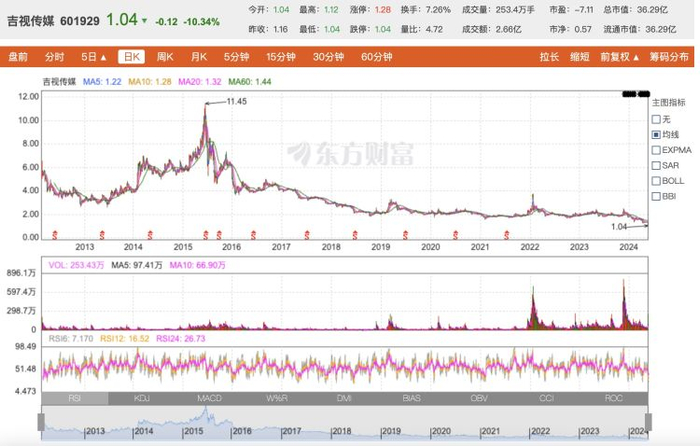This screenshot has height=446, width=700.
Task: Enable the SAR indicator checkbox
Action: 656,166
